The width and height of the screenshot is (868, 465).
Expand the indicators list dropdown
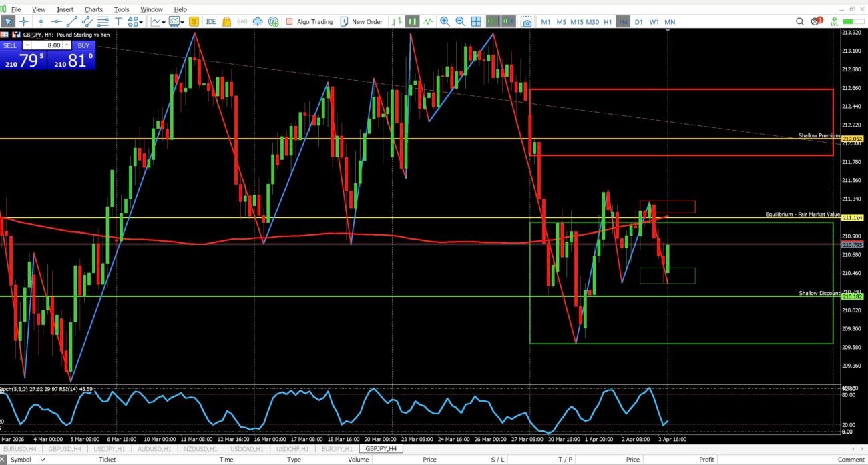click(184, 22)
